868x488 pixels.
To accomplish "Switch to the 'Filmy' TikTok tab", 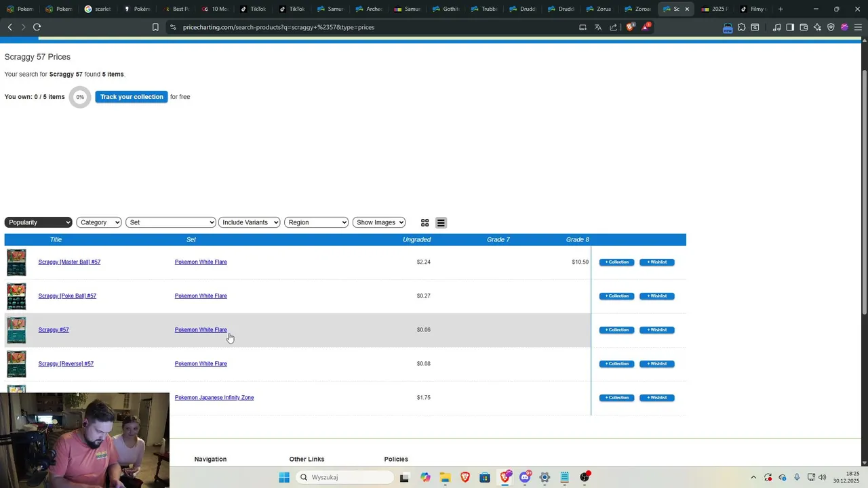I will 753,9.
